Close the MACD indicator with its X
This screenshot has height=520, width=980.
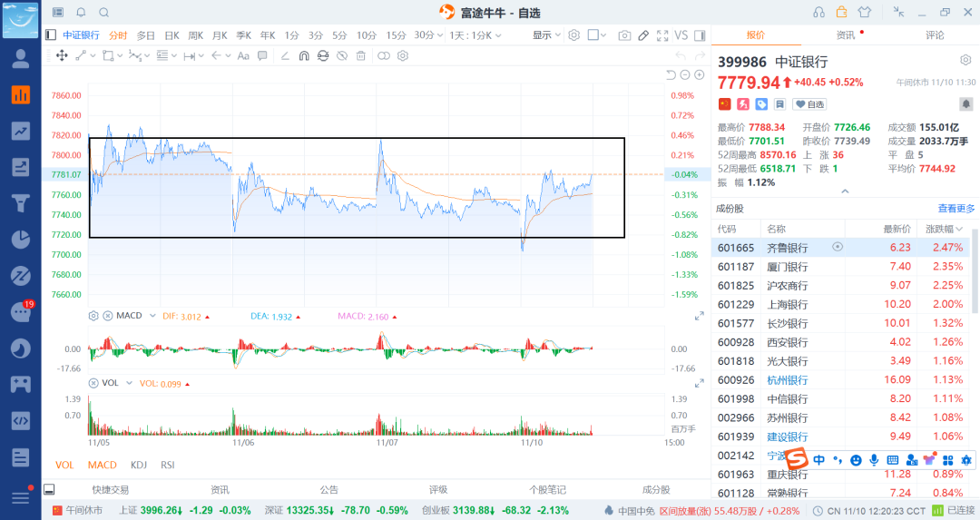click(x=107, y=316)
